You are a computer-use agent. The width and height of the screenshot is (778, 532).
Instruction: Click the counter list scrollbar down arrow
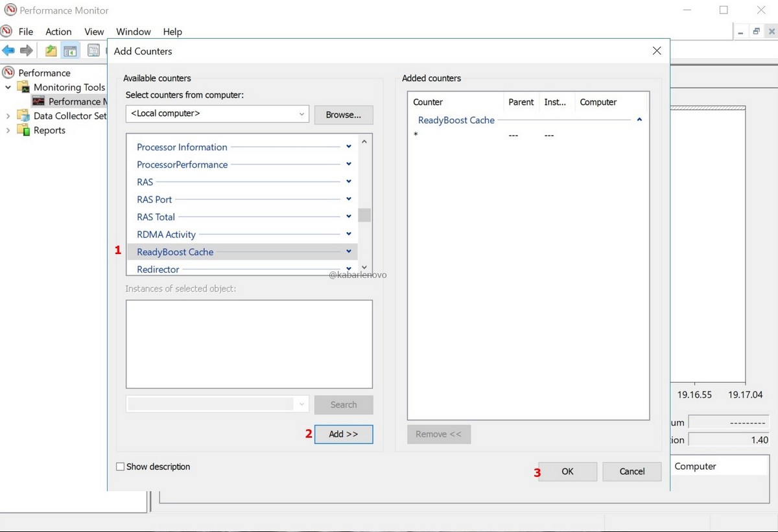[x=364, y=267]
